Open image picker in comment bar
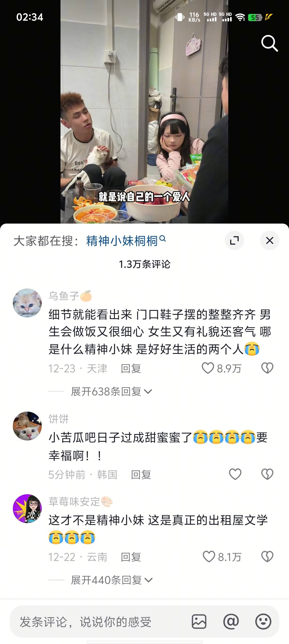 (199, 622)
